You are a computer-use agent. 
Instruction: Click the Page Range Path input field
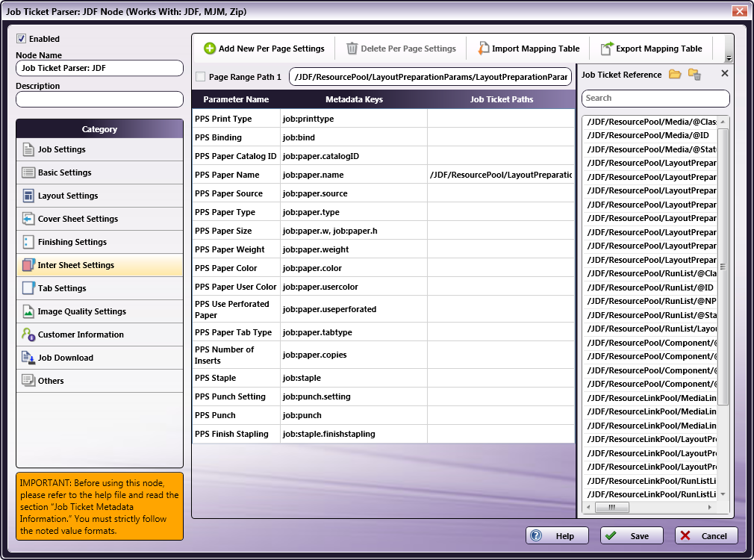[x=430, y=76]
